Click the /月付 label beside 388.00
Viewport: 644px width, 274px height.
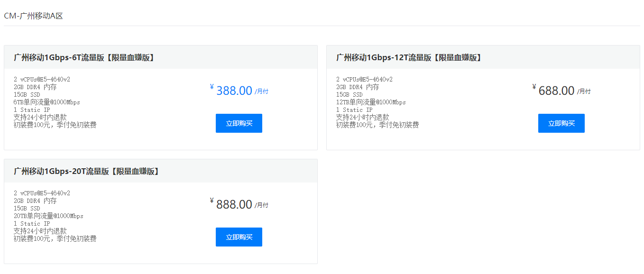coord(261,91)
